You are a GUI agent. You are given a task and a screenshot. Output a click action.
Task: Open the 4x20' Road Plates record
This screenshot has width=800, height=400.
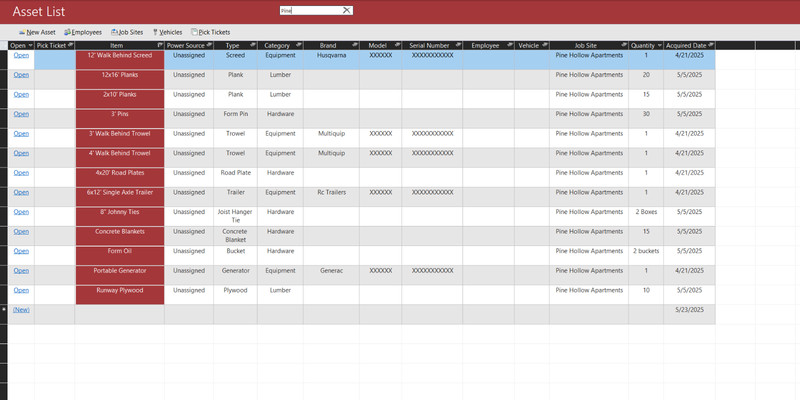pos(21,172)
